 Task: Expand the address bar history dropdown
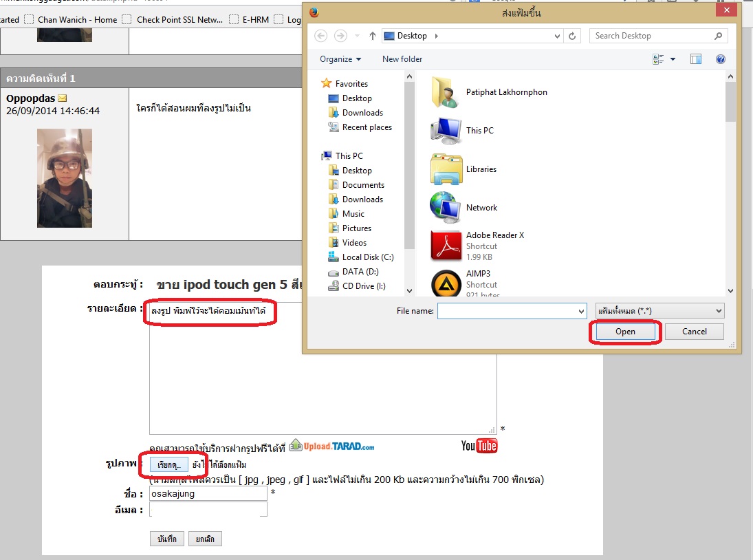coord(557,36)
